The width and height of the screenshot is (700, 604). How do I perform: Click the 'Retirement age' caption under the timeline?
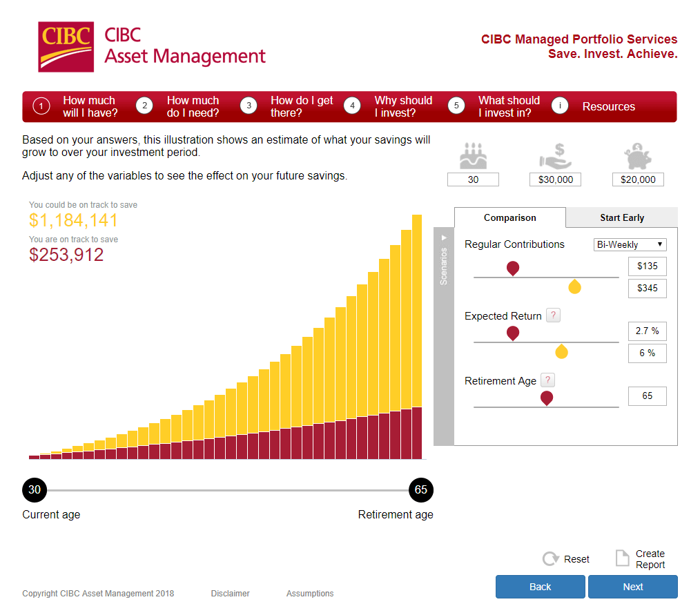[396, 515]
